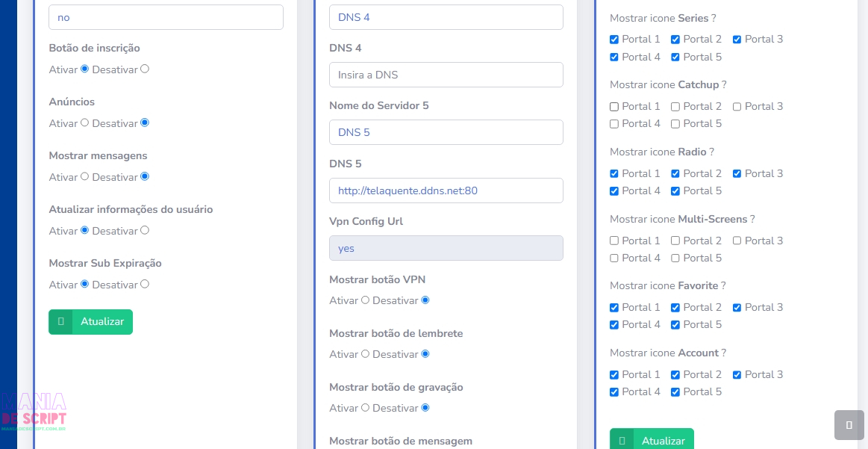Click the DNS 5 URL field
The image size is (868, 449).
[x=446, y=191]
